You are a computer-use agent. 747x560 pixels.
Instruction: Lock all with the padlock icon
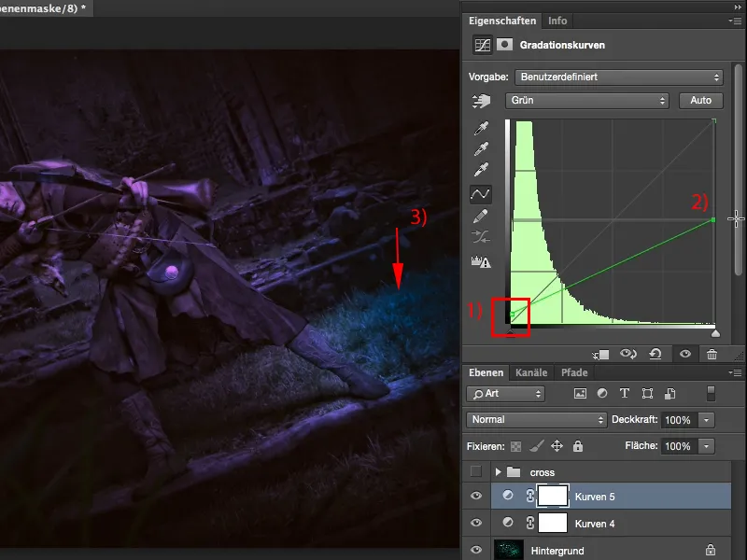pyautogui.click(x=578, y=446)
